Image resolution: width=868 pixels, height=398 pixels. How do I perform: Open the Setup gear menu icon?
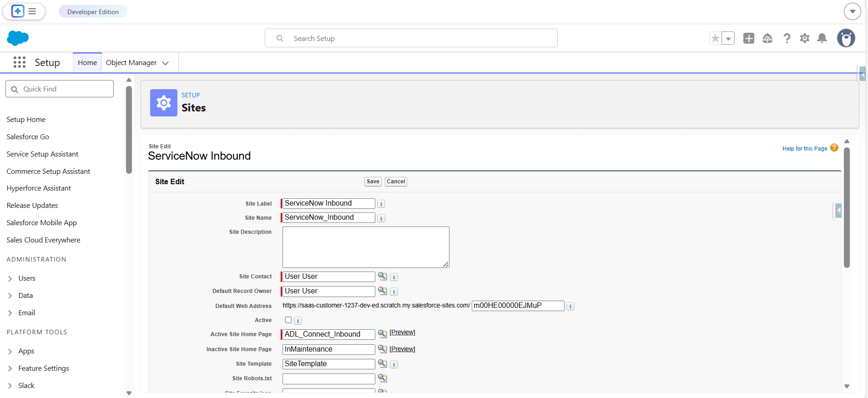pos(805,38)
